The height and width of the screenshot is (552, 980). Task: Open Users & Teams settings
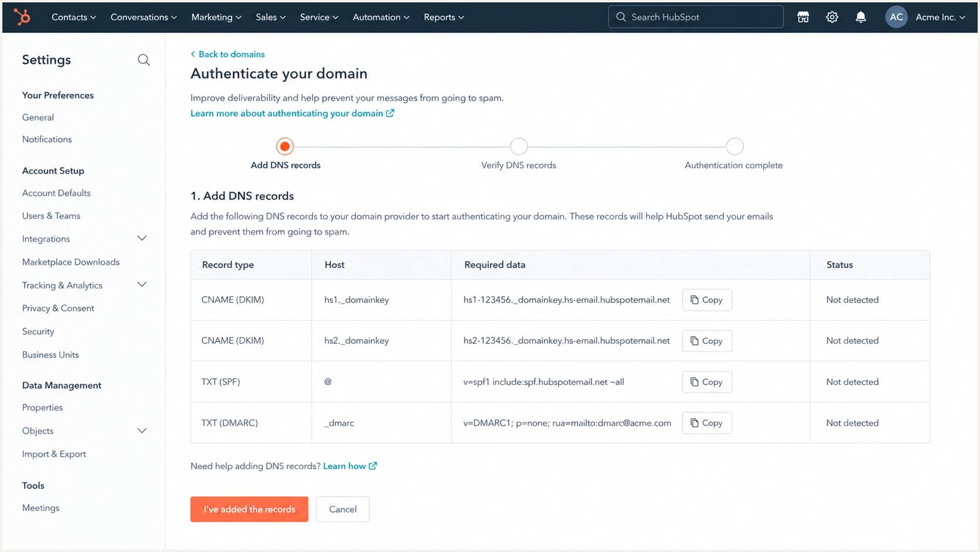click(x=51, y=216)
